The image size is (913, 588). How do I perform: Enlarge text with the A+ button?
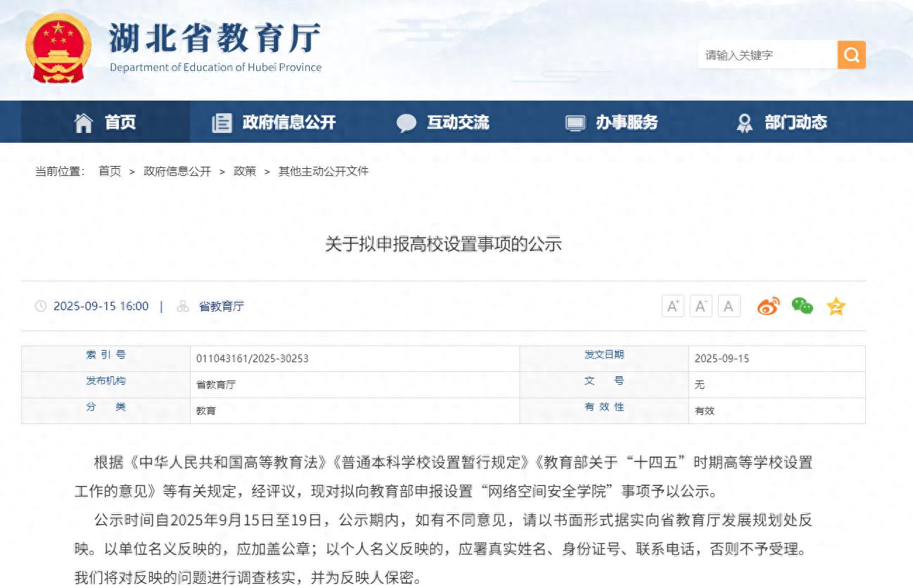pos(672,306)
